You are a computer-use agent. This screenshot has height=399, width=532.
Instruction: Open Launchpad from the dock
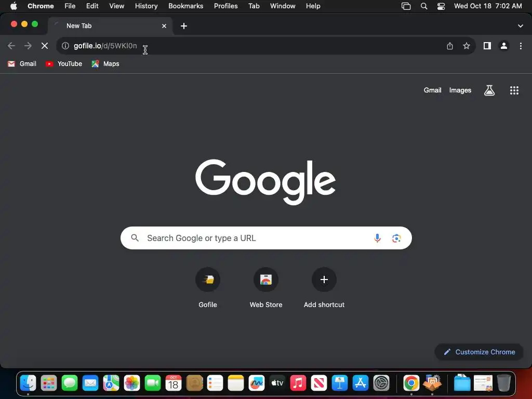click(49, 383)
